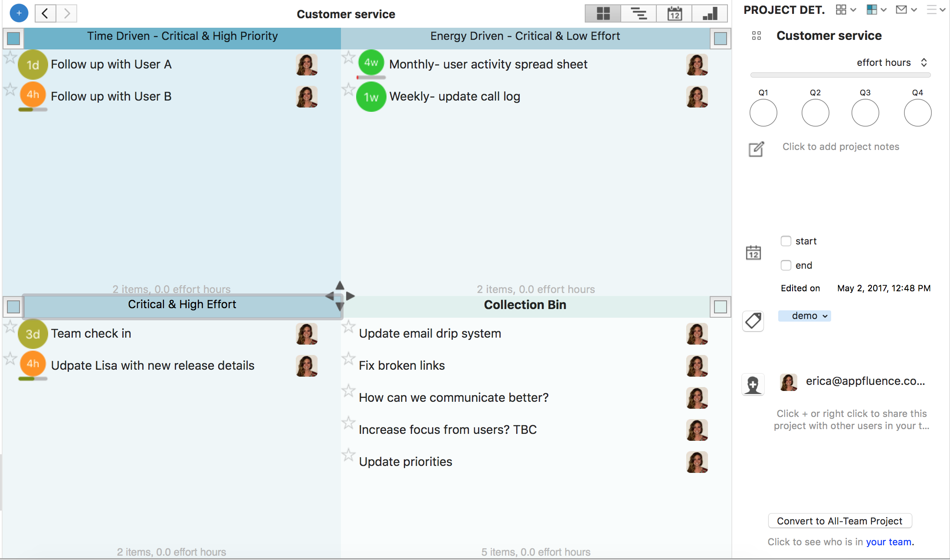This screenshot has height=560, width=950.
Task: Open calendar view in top toolbar
Action: coord(674,13)
